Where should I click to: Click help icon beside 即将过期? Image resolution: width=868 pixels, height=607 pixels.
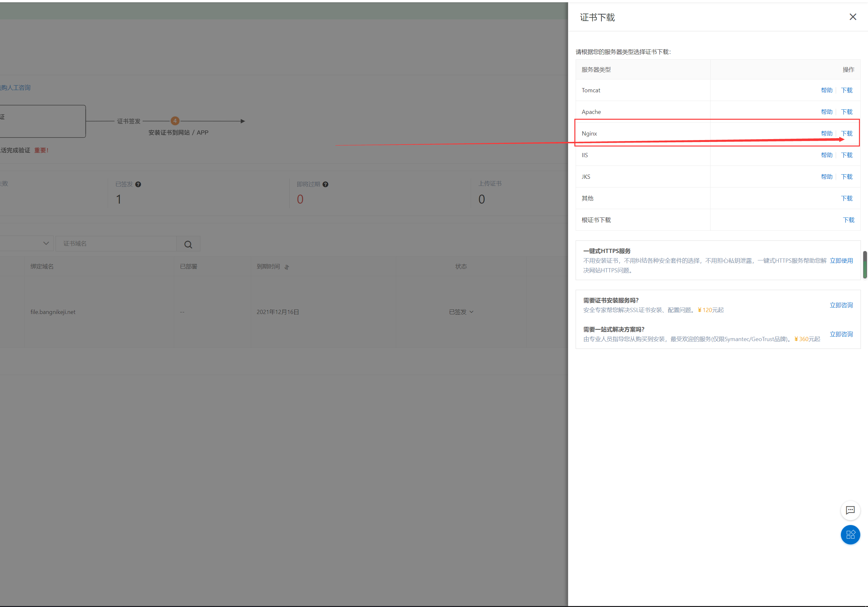coord(325,184)
